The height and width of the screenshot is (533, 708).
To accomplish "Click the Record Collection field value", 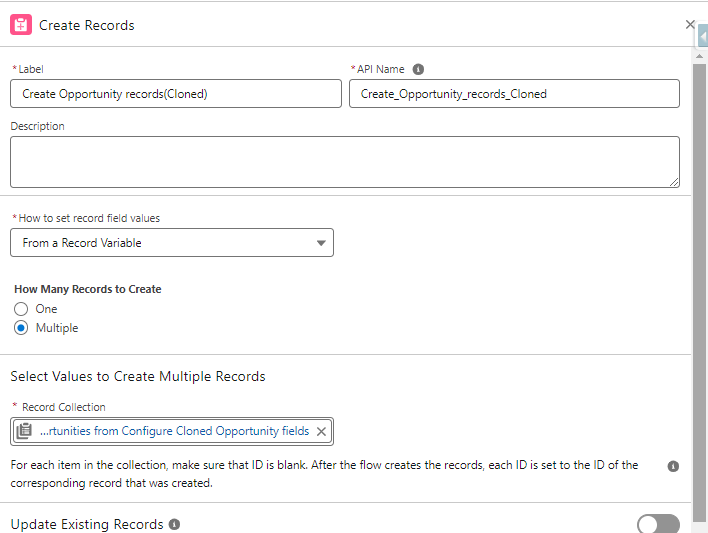I will click(174, 431).
